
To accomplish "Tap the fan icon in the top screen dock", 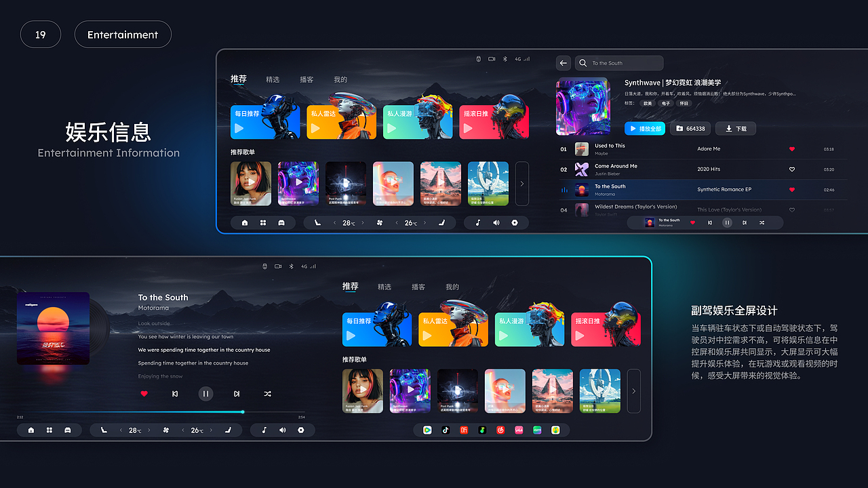I will tap(380, 222).
